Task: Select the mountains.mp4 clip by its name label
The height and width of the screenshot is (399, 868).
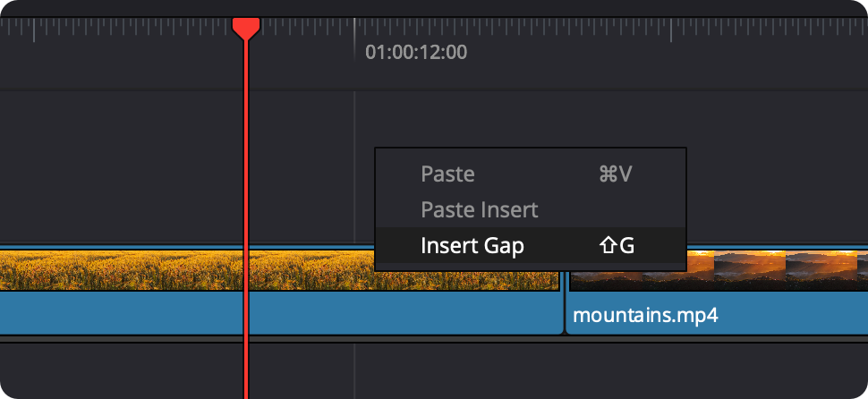Action: pyautogui.click(x=645, y=316)
